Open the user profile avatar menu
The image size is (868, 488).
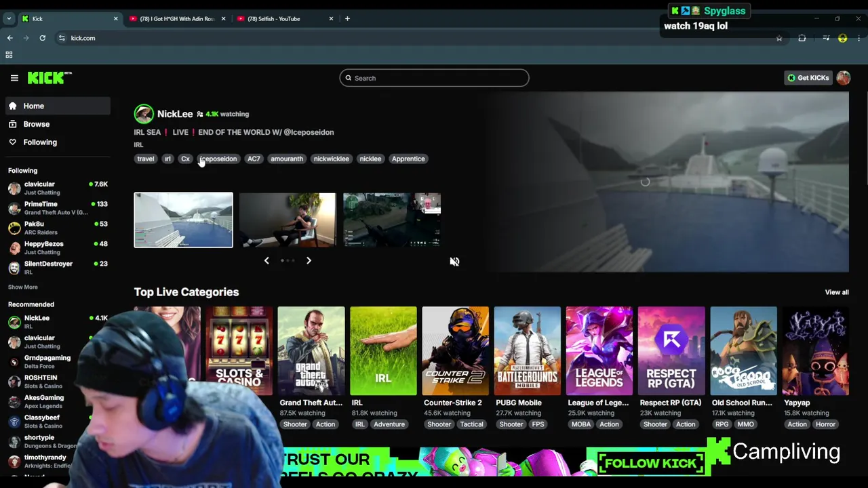(843, 78)
